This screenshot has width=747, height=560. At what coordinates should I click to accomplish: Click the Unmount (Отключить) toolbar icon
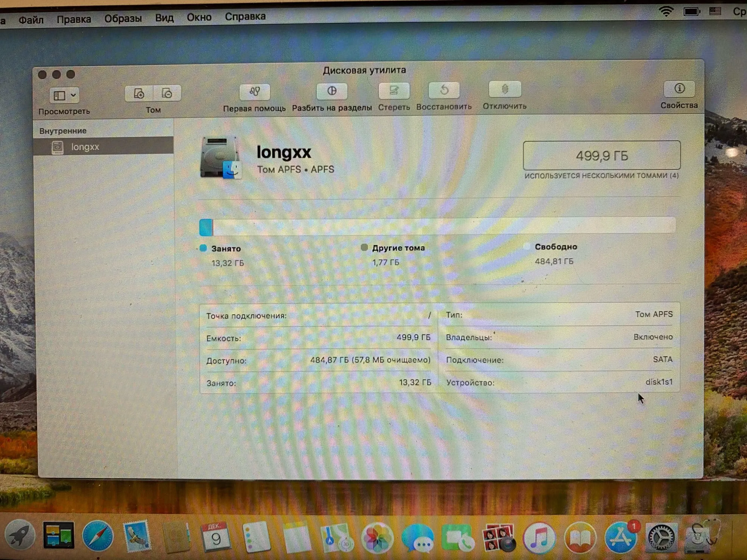click(x=505, y=89)
